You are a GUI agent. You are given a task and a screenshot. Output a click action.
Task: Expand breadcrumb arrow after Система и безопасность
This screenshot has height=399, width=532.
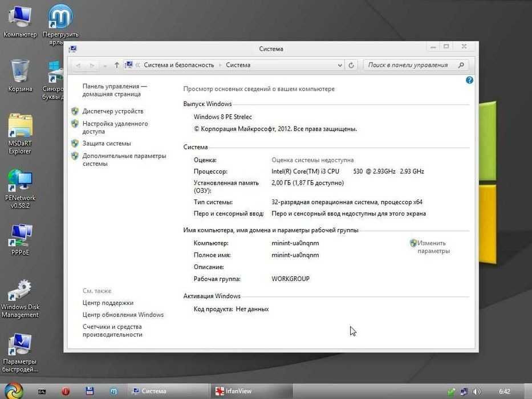pos(220,65)
